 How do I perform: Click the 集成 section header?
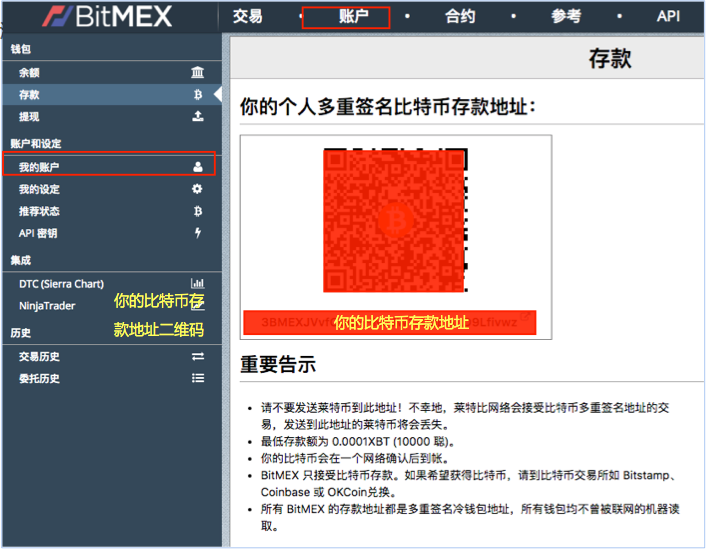[20, 260]
